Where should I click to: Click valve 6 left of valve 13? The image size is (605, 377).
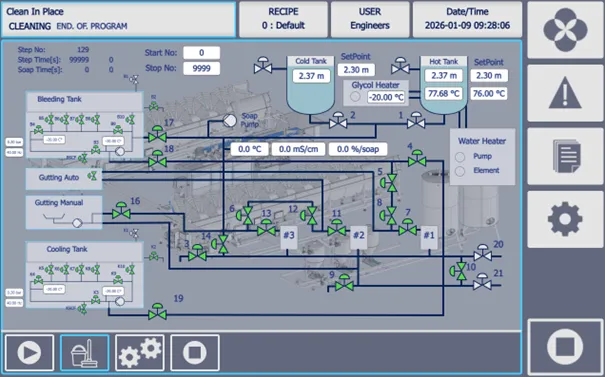pos(245,216)
